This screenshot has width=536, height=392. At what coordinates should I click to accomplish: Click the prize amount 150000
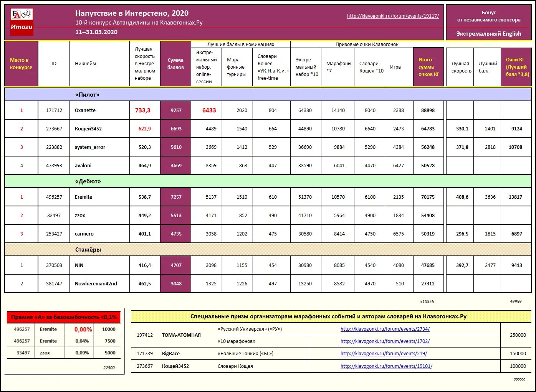[x=518, y=354]
